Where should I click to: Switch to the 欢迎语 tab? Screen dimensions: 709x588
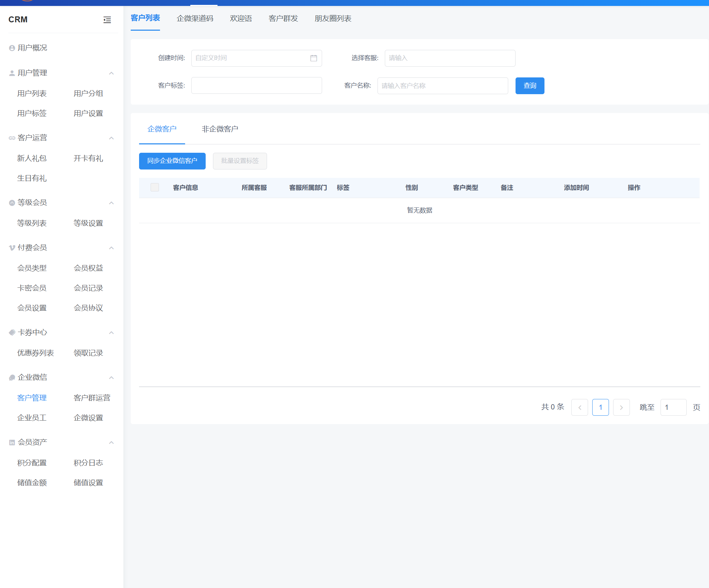point(241,18)
